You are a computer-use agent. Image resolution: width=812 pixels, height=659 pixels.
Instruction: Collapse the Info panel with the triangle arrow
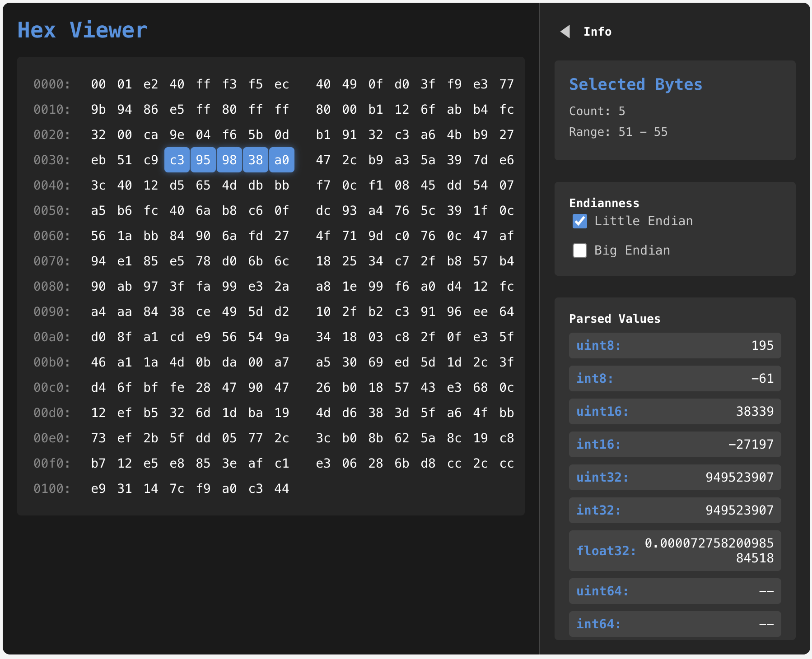[x=565, y=32]
